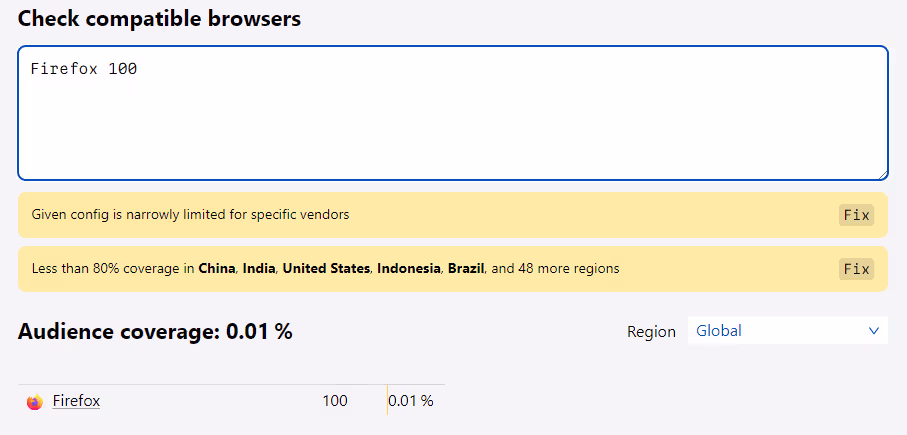Click 'Check compatible browsers' heading

pyautogui.click(x=160, y=19)
